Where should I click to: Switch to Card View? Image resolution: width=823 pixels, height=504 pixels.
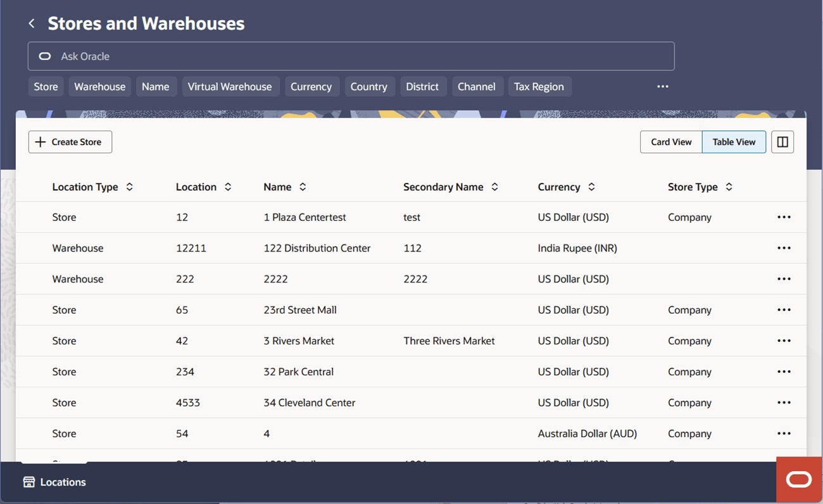671,142
